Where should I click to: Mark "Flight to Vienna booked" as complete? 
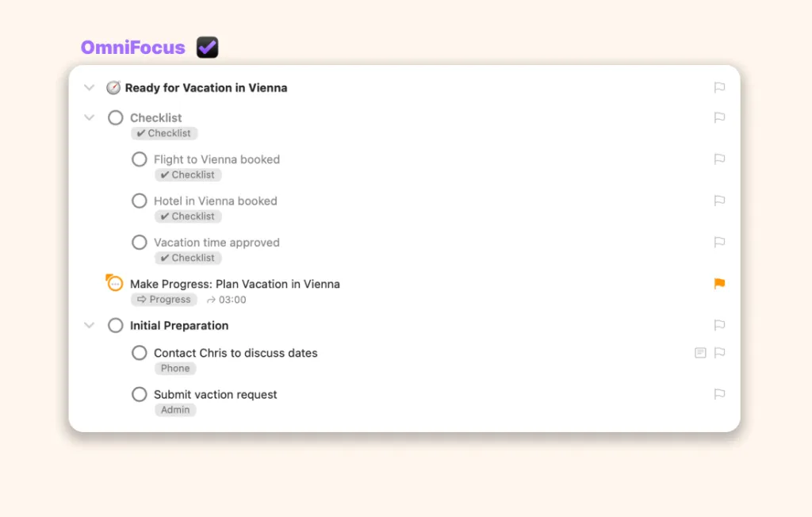pos(140,159)
